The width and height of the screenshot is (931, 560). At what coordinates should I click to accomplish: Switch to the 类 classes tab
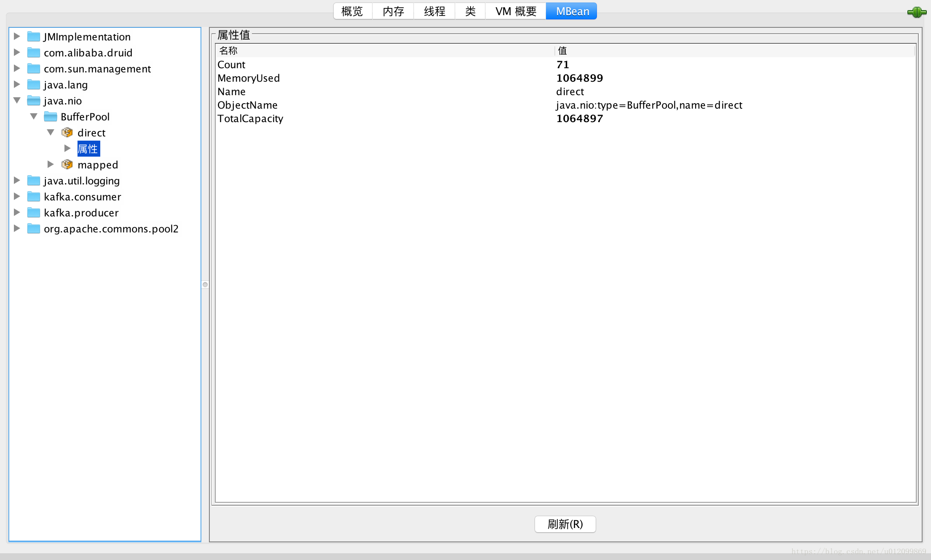pyautogui.click(x=471, y=11)
